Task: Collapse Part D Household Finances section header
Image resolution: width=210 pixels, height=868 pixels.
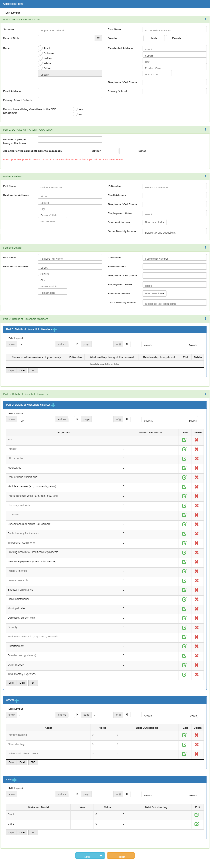Action: pos(205,394)
